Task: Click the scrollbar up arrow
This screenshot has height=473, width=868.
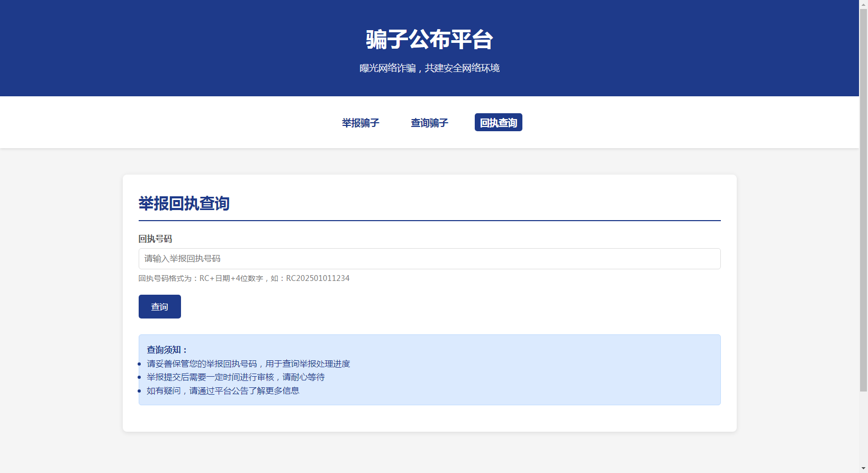Action: [x=863, y=4]
